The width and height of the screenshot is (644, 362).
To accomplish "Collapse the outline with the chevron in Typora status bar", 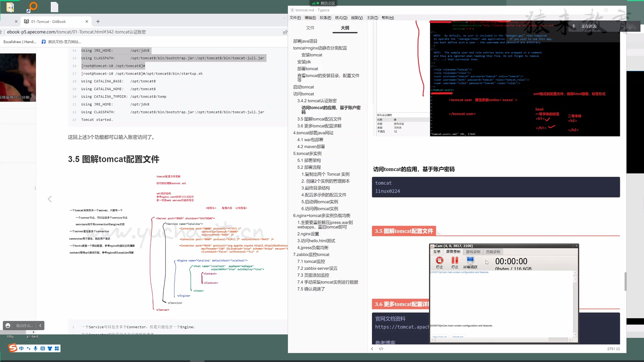I will click(x=372, y=349).
